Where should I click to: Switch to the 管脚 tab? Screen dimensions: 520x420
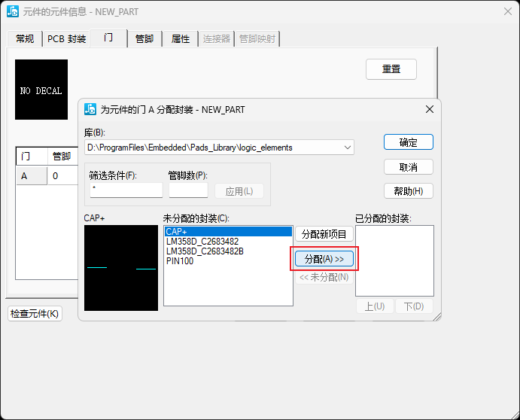point(144,38)
